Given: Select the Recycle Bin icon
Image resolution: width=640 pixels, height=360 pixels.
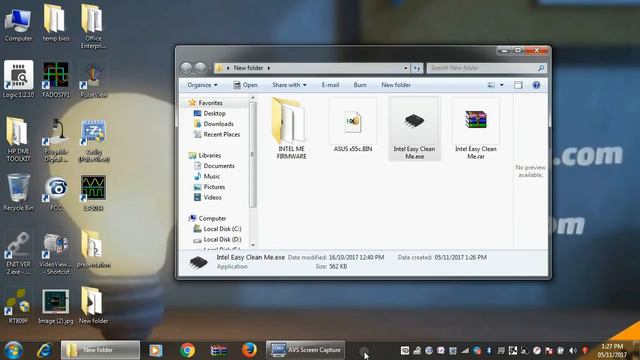Looking at the screenshot, I should pyautogui.click(x=18, y=192).
